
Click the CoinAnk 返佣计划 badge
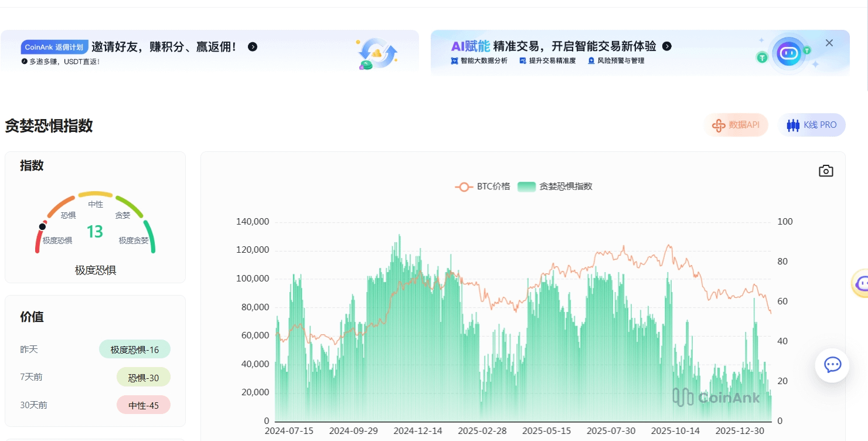pos(55,48)
